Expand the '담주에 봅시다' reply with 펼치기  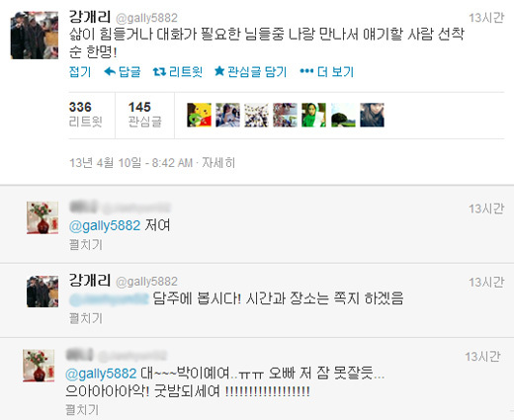click(x=86, y=318)
